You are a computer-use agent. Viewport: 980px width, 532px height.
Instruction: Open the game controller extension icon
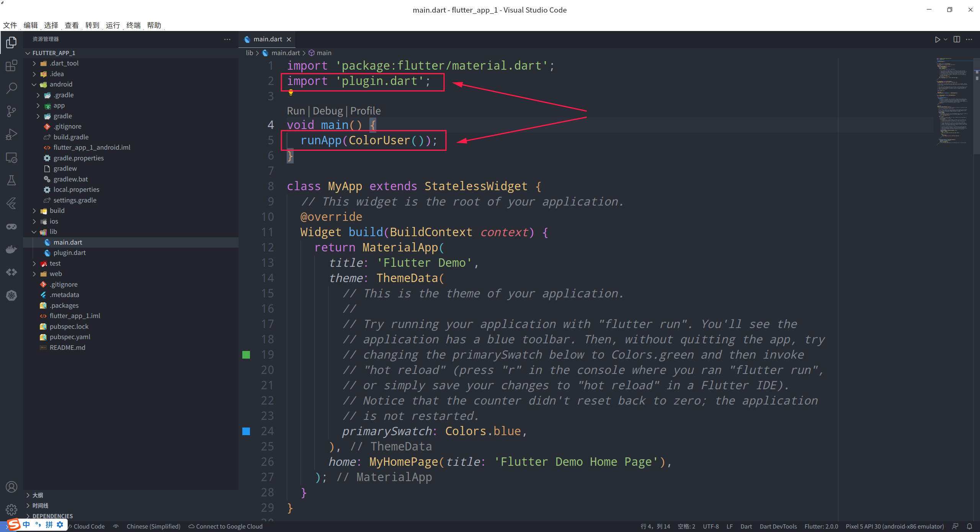pyautogui.click(x=11, y=226)
